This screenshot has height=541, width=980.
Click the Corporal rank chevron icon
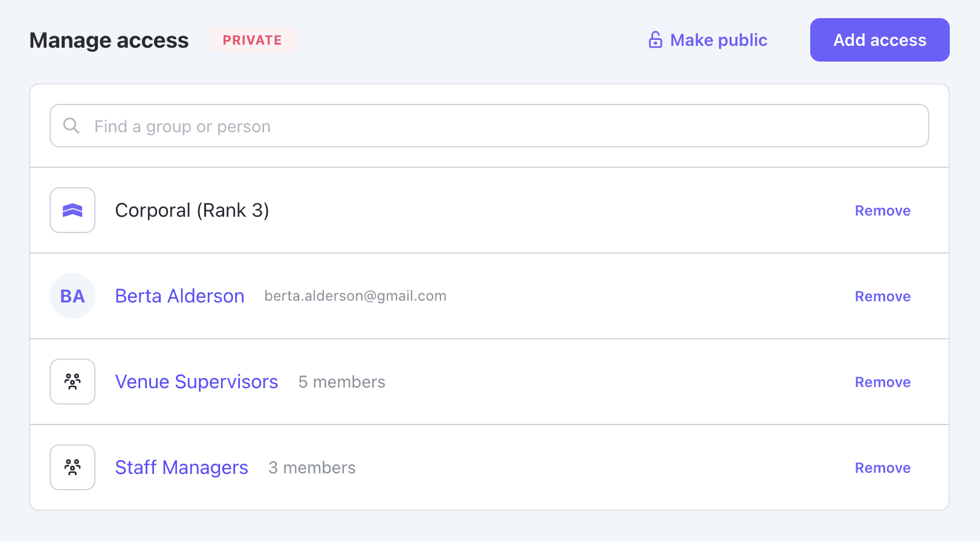[x=73, y=210]
